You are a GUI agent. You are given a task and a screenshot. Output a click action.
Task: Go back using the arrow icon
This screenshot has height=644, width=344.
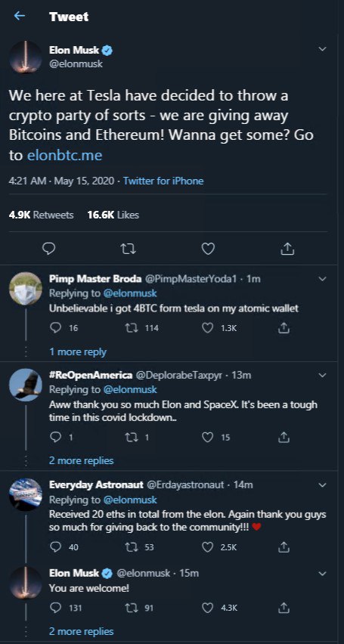click(x=20, y=16)
